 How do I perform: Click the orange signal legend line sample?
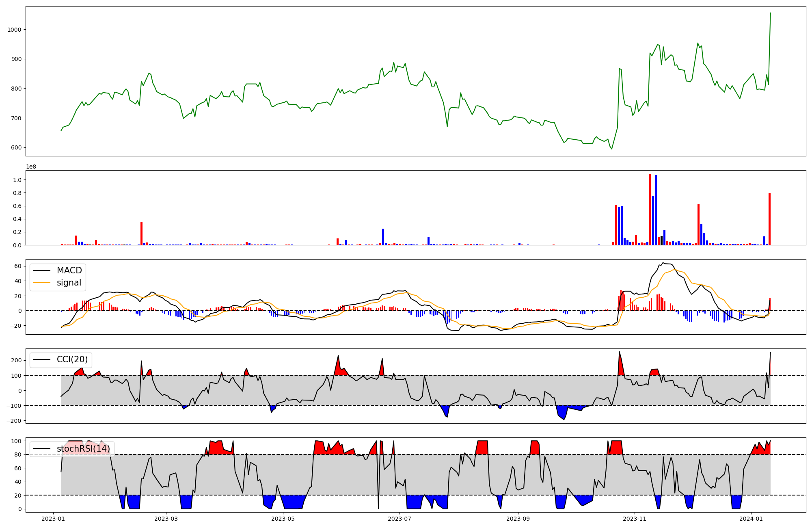pos(41,283)
